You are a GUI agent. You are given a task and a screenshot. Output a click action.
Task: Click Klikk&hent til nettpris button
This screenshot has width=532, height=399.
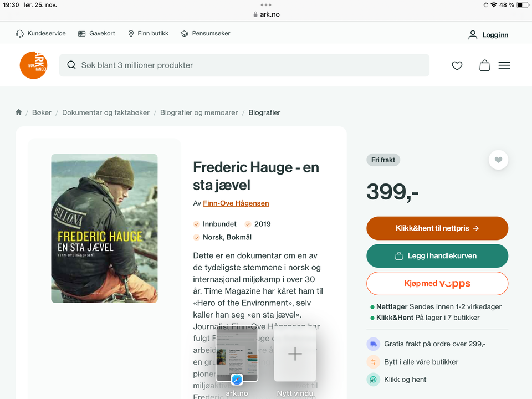437,228
